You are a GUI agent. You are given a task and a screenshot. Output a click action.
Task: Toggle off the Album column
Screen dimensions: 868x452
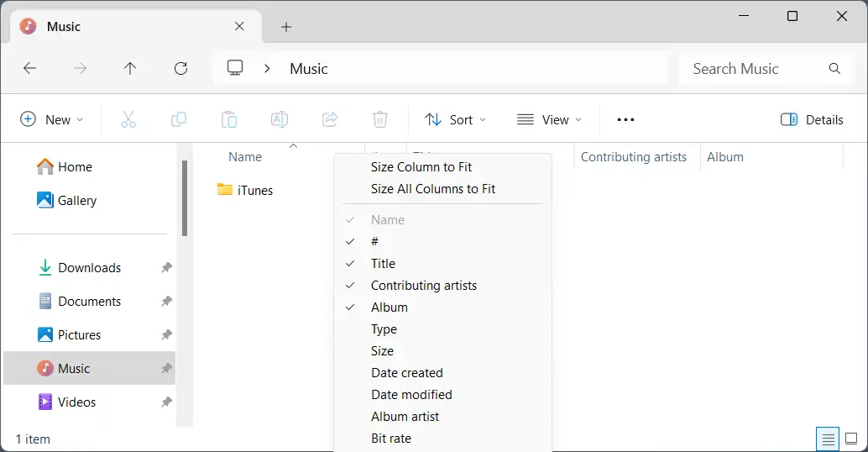pyautogui.click(x=390, y=307)
